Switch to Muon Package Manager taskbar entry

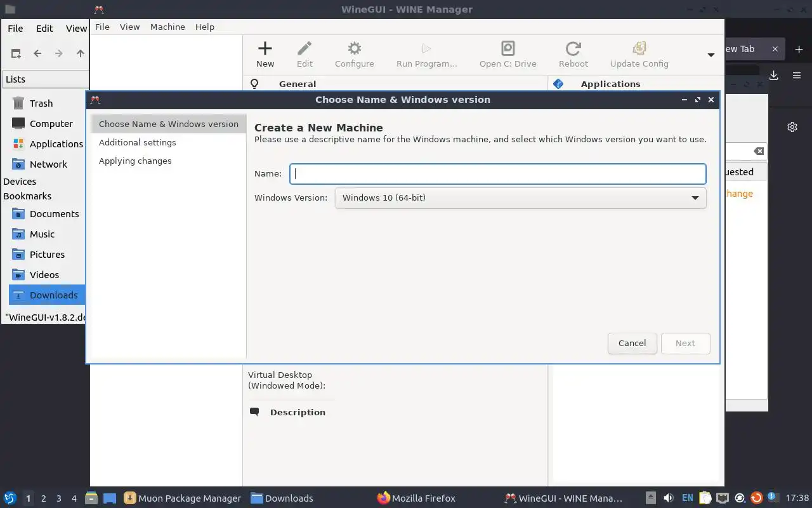(x=183, y=498)
